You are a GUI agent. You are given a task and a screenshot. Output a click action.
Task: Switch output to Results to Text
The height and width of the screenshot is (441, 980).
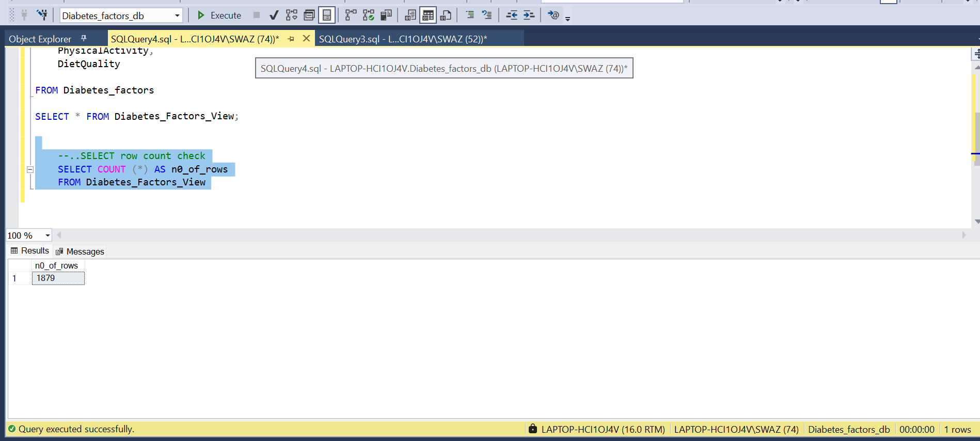(410, 15)
